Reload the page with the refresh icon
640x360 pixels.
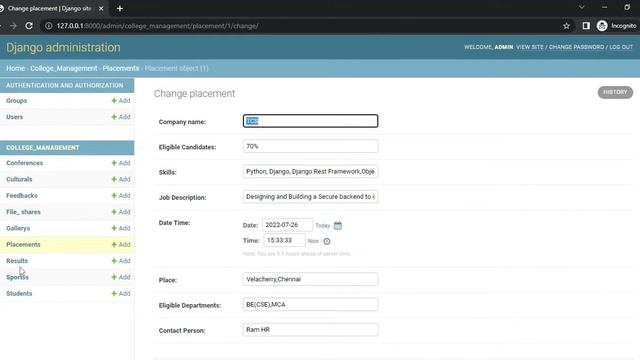(29, 26)
